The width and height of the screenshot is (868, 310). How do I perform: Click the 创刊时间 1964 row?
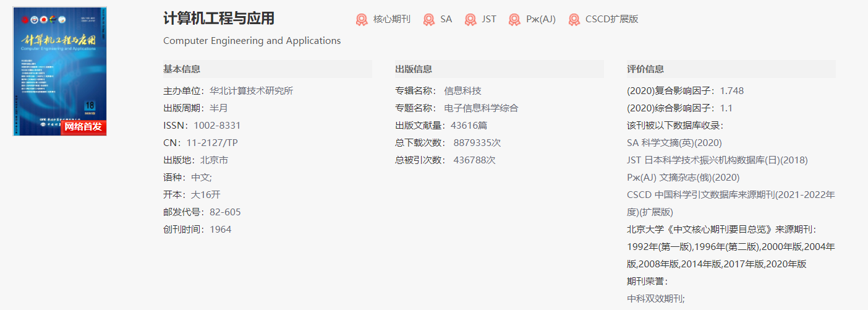click(197, 230)
